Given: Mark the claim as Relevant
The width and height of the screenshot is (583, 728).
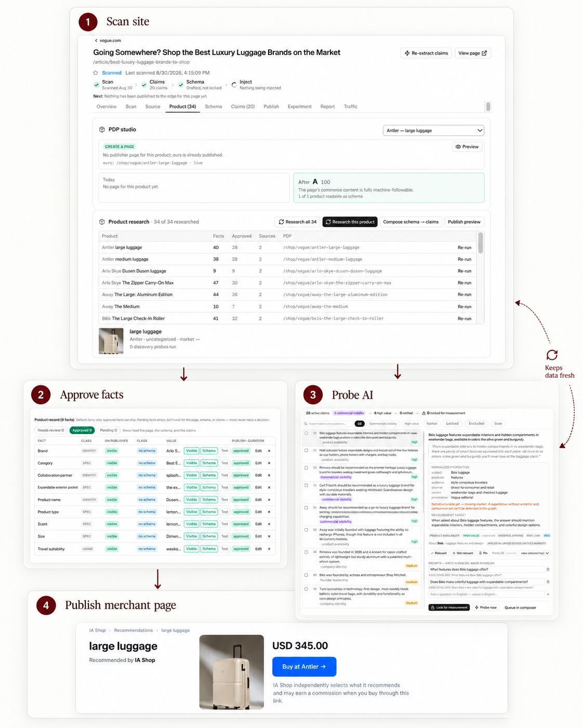Looking at the screenshot, I should click(x=439, y=553).
